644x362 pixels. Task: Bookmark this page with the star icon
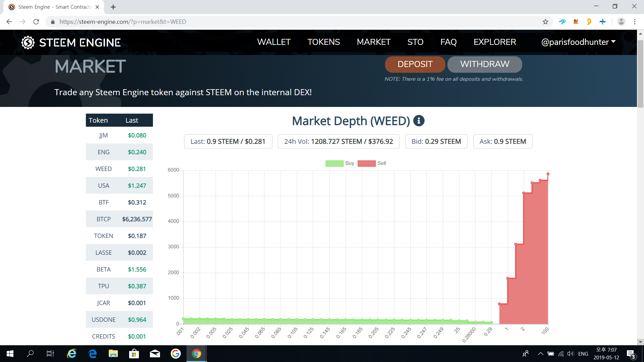pyautogui.click(x=545, y=22)
